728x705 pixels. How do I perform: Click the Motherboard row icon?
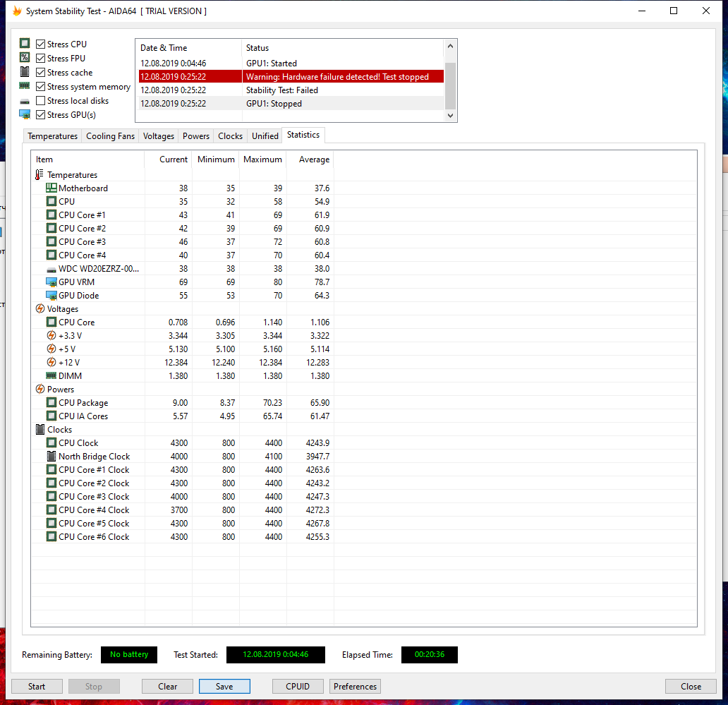[x=51, y=188]
